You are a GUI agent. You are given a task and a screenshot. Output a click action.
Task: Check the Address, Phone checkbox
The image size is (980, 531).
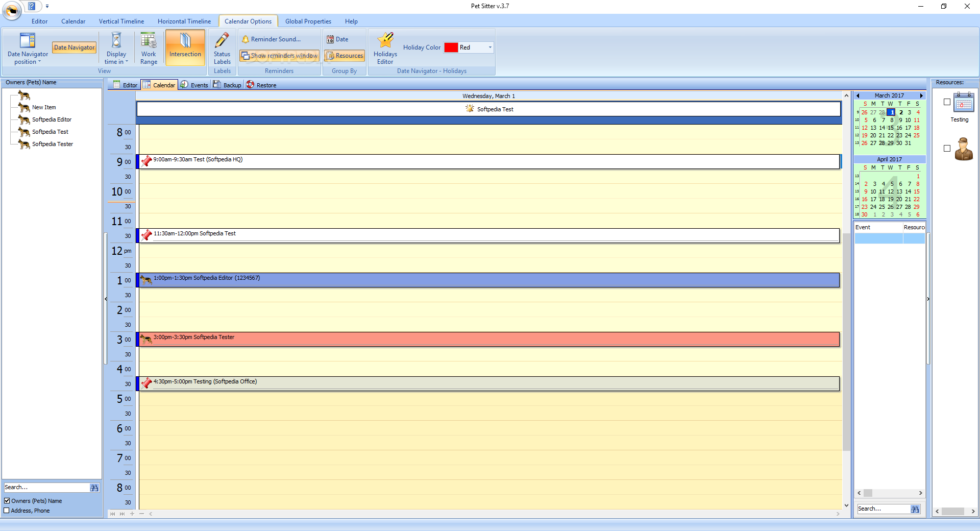[7, 511]
